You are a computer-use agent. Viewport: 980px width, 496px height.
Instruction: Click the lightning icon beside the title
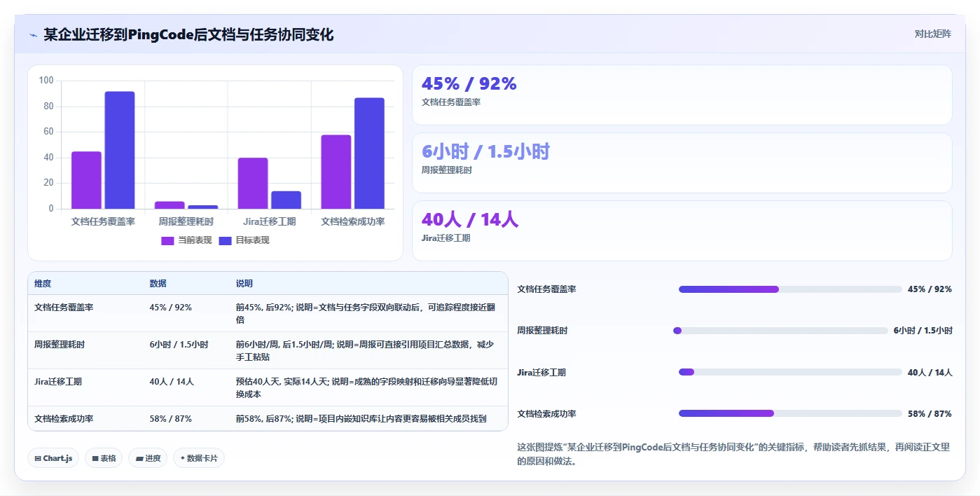coord(33,34)
